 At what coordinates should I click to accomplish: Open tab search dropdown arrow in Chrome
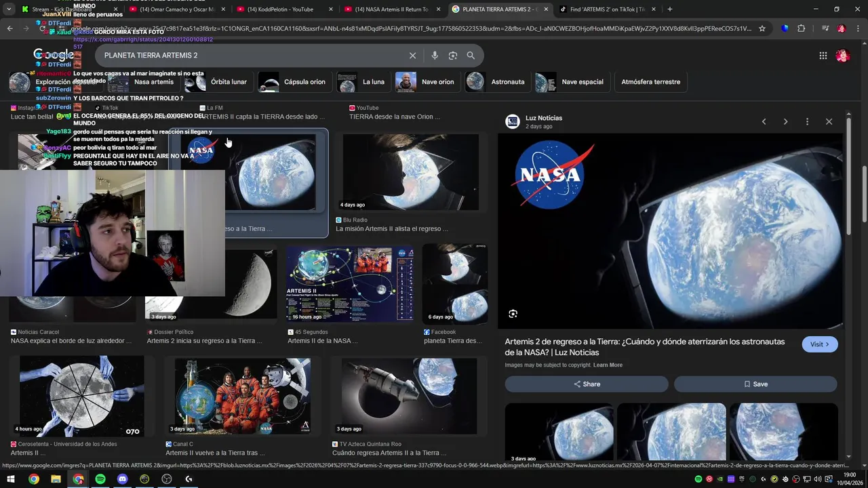[8, 9]
